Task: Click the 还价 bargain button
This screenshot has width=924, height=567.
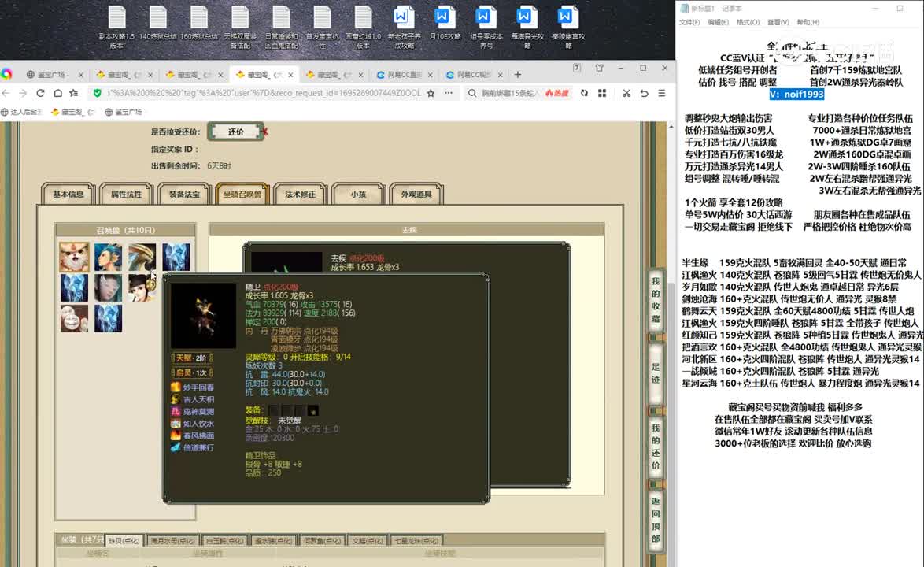Action: click(x=236, y=132)
